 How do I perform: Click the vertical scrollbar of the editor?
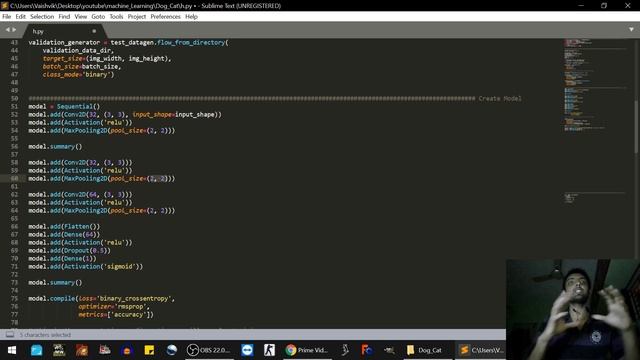[x=636, y=127]
